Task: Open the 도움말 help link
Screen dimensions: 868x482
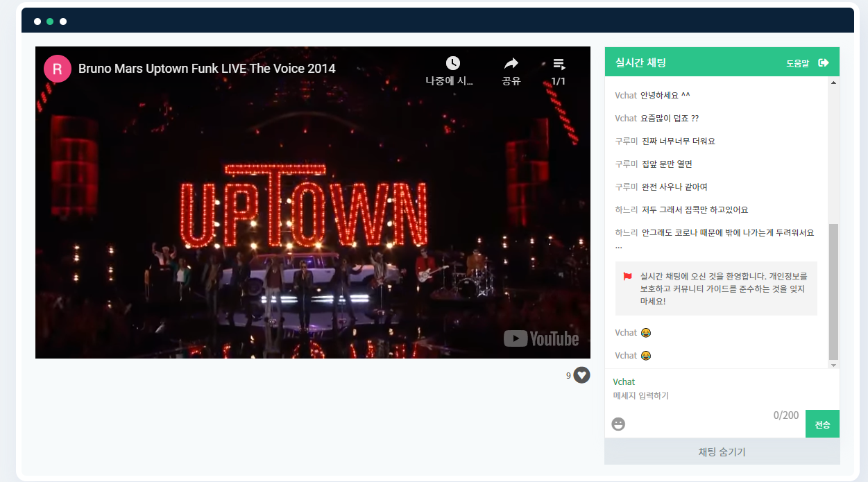Action: [797, 63]
